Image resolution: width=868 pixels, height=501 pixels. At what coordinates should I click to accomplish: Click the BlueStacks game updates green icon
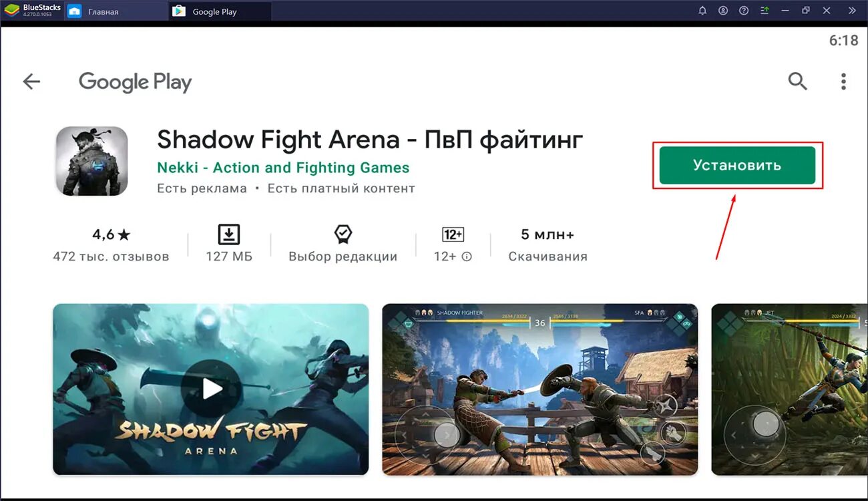[x=765, y=11]
